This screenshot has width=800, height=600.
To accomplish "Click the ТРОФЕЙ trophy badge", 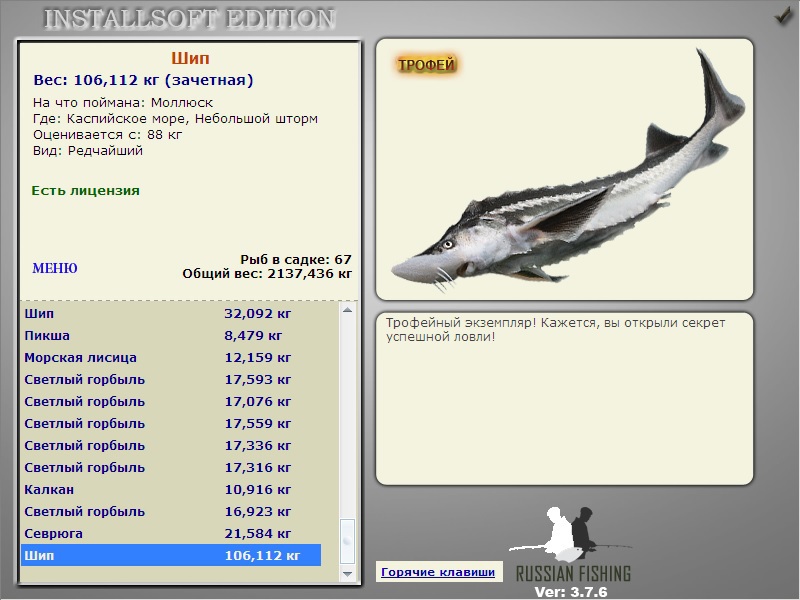I will point(427,65).
